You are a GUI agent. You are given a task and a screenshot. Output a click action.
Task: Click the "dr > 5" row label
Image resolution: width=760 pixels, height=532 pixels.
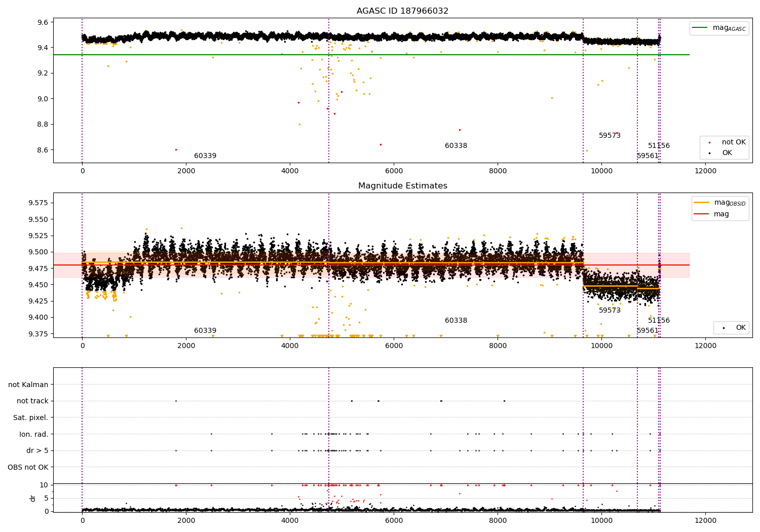pos(37,450)
